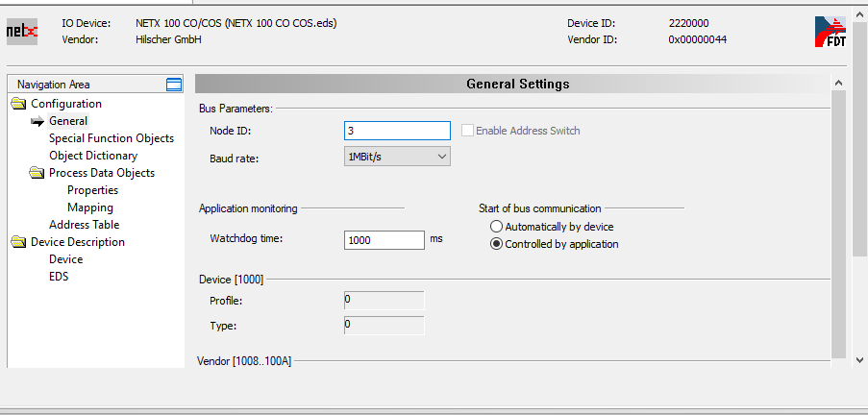Click the Device Type field
868x415 pixels.
point(384,326)
